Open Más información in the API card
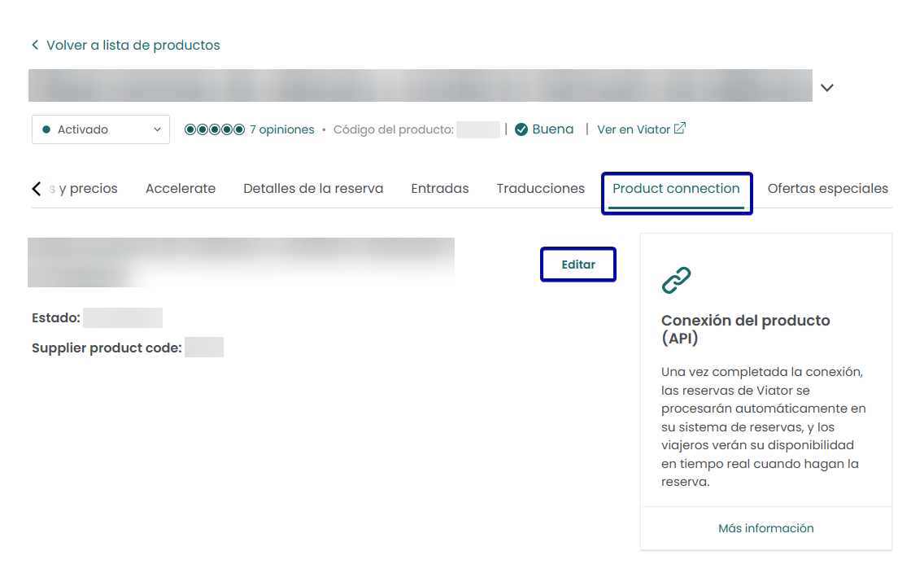The height and width of the screenshot is (586, 924). click(x=765, y=528)
